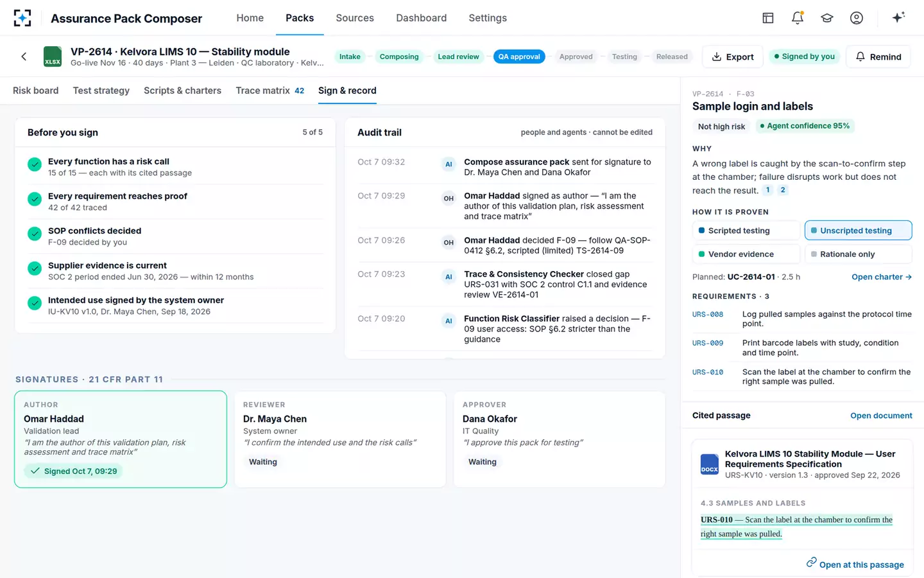Viewport: 924px width, 578px height.
Task: Select the Composing workflow stage
Action: (x=399, y=57)
